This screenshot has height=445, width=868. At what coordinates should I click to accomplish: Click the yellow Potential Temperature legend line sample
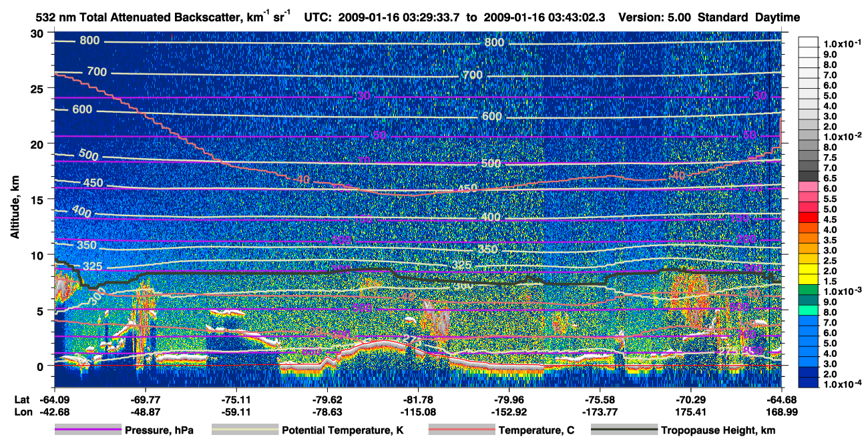244,430
